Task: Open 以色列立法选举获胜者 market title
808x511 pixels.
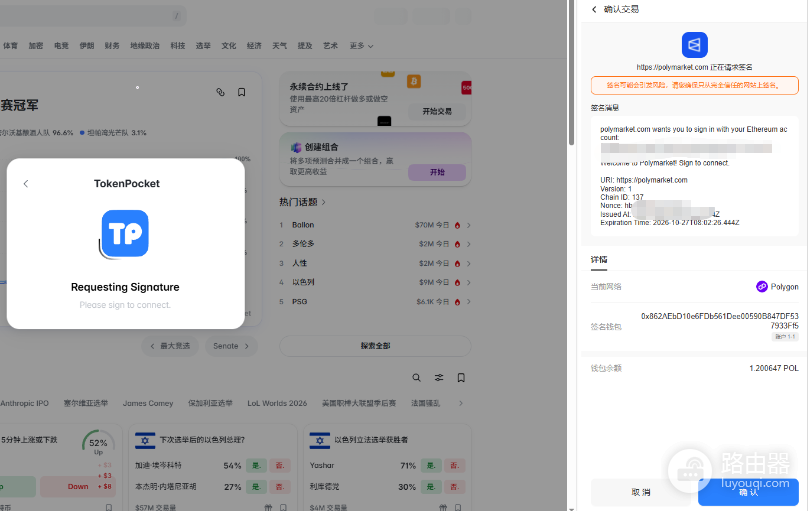Action: pyautogui.click(x=371, y=440)
